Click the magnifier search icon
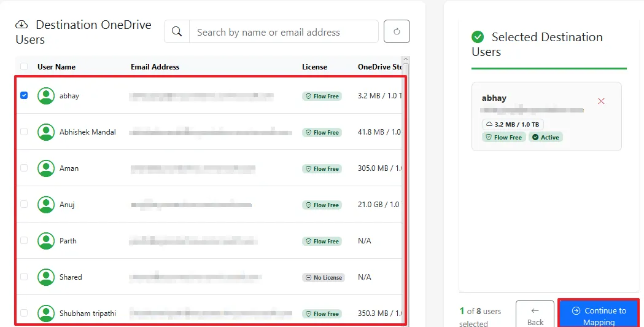The image size is (644, 327). 177,31
